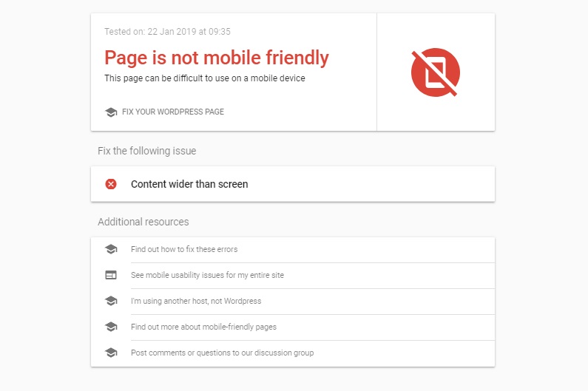Click the red X error icon

(111, 184)
